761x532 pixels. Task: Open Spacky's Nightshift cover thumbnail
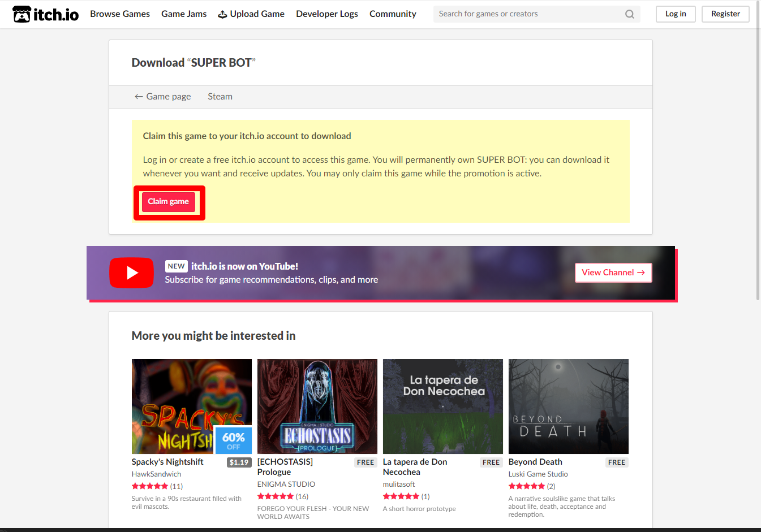(x=192, y=406)
